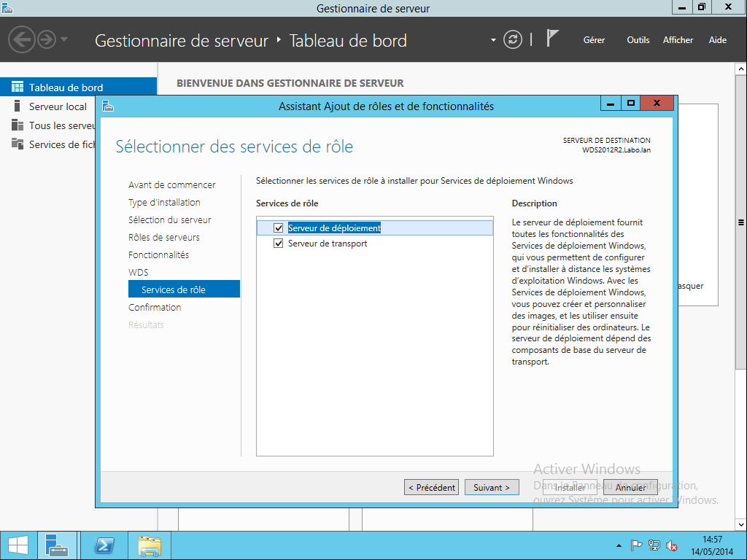Go to Sélection du serveur wizard step
Screen dimensions: 747x560
[x=169, y=220]
